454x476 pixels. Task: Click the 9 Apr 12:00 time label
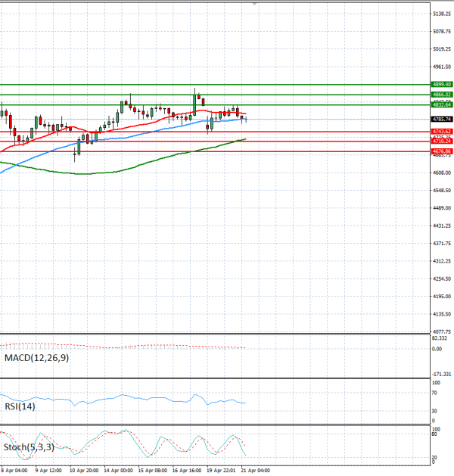[x=49, y=471]
